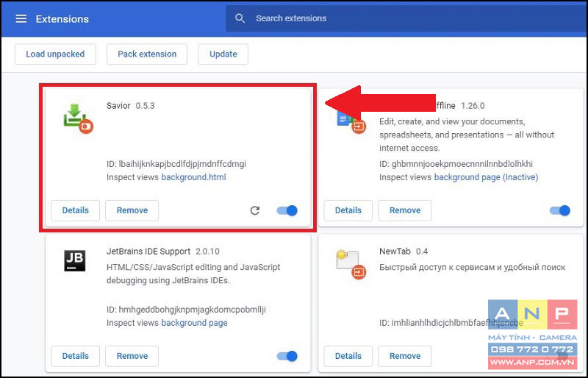Disable the Savior extension toggle
The height and width of the screenshot is (378, 588).
287,210
